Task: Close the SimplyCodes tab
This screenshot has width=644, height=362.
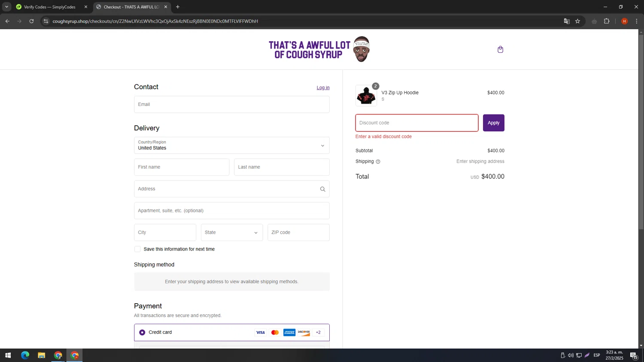Action: [85, 7]
